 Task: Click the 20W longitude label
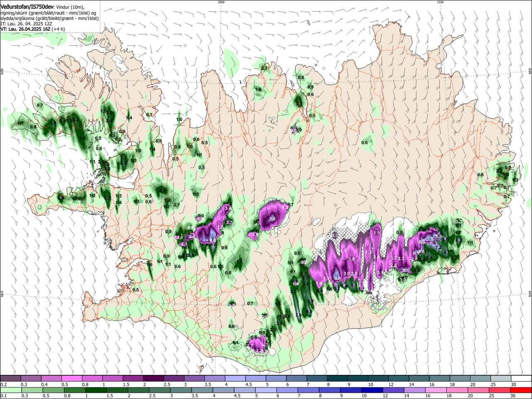click(221, 2)
